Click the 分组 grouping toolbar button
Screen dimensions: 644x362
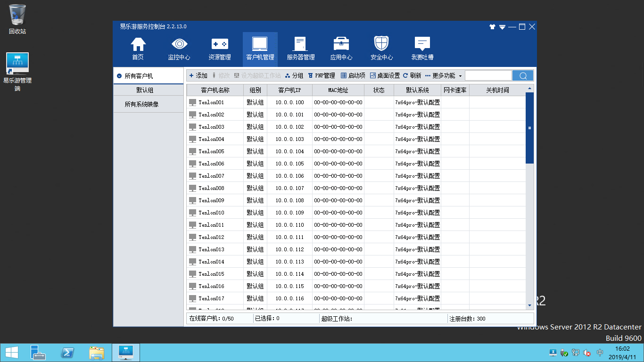click(294, 75)
